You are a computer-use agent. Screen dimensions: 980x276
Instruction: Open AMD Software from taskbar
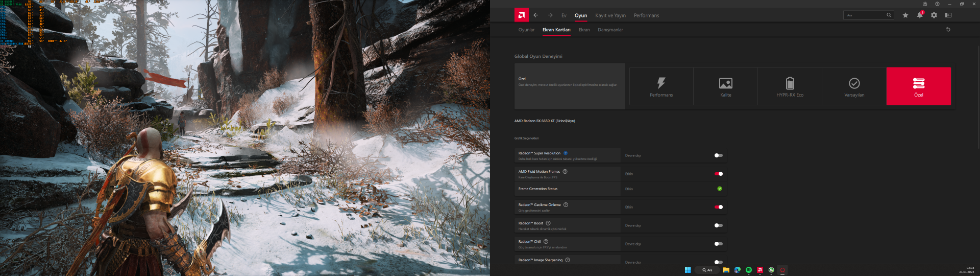pyautogui.click(x=760, y=270)
